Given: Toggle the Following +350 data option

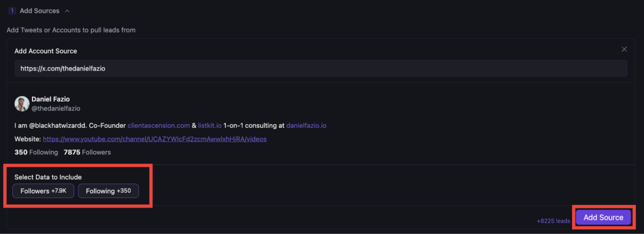Looking at the screenshot, I should [108, 191].
